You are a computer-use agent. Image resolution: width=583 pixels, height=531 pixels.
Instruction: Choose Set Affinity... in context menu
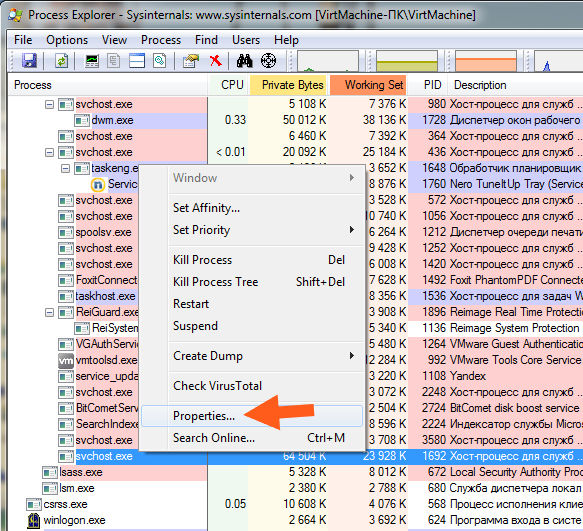point(252,208)
